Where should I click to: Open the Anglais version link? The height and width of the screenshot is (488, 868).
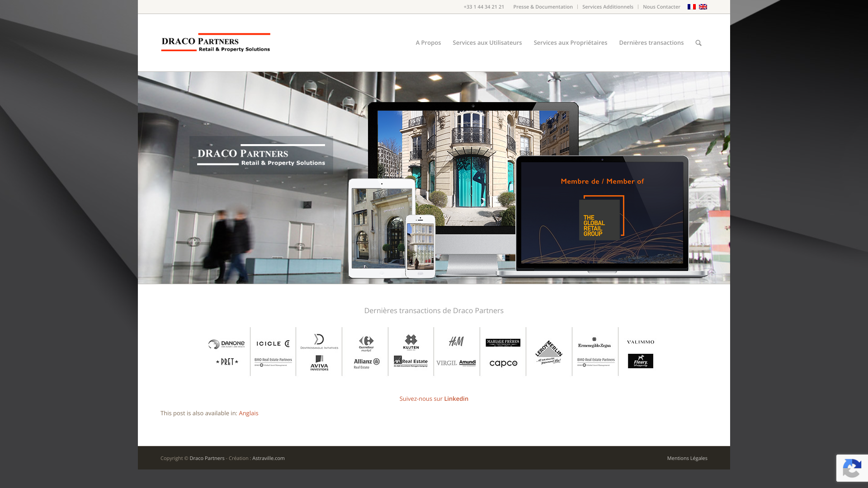pyautogui.click(x=249, y=413)
